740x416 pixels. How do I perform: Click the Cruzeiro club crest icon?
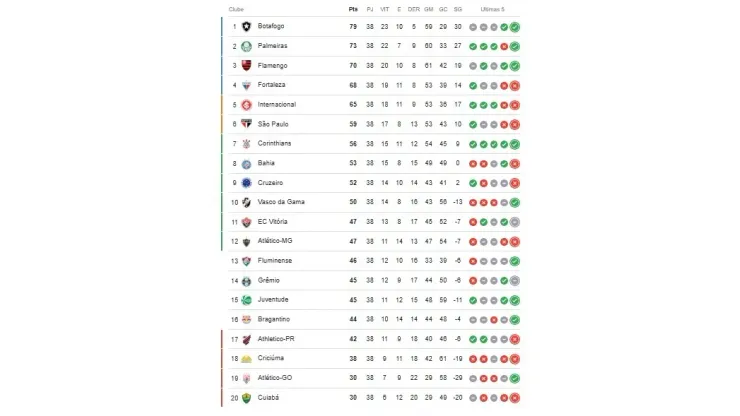click(x=246, y=183)
